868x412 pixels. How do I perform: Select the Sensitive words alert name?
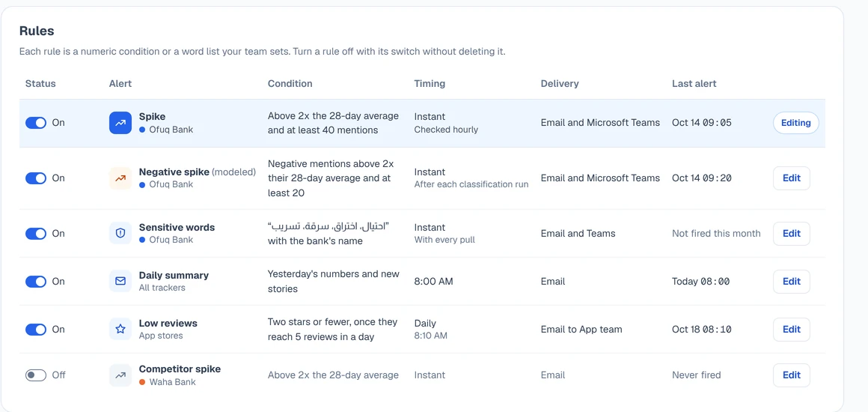[x=177, y=227]
